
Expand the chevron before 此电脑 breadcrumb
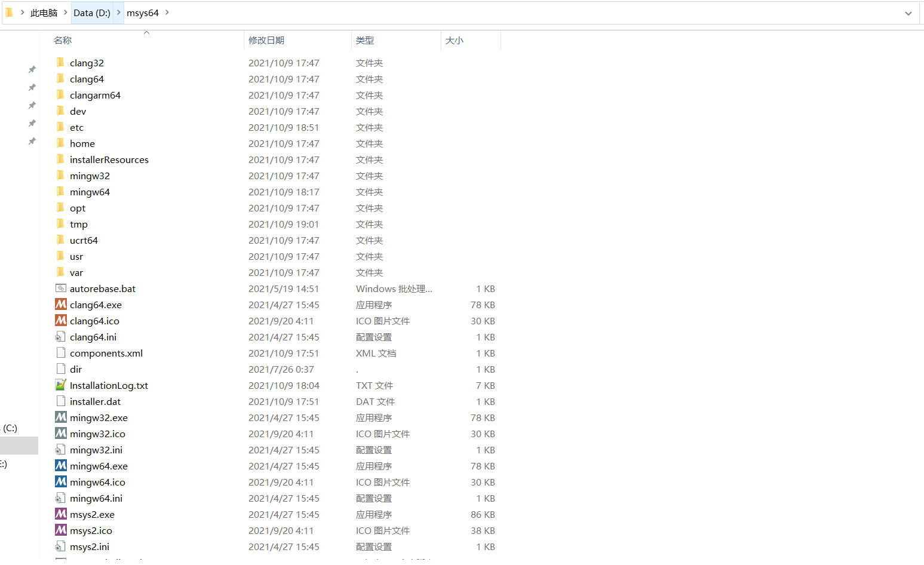(x=22, y=13)
